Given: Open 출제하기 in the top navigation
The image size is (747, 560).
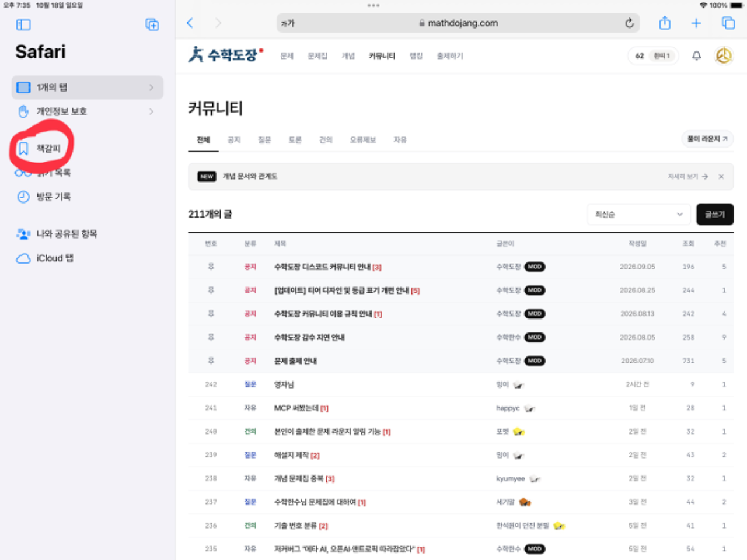Looking at the screenshot, I should (450, 56).
